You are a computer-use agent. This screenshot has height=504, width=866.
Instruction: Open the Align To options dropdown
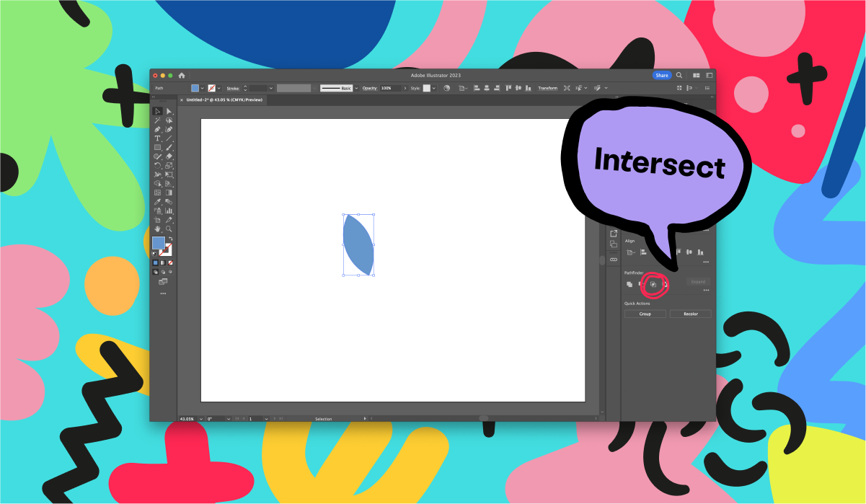pyautogui.click(x=632, y=252)
